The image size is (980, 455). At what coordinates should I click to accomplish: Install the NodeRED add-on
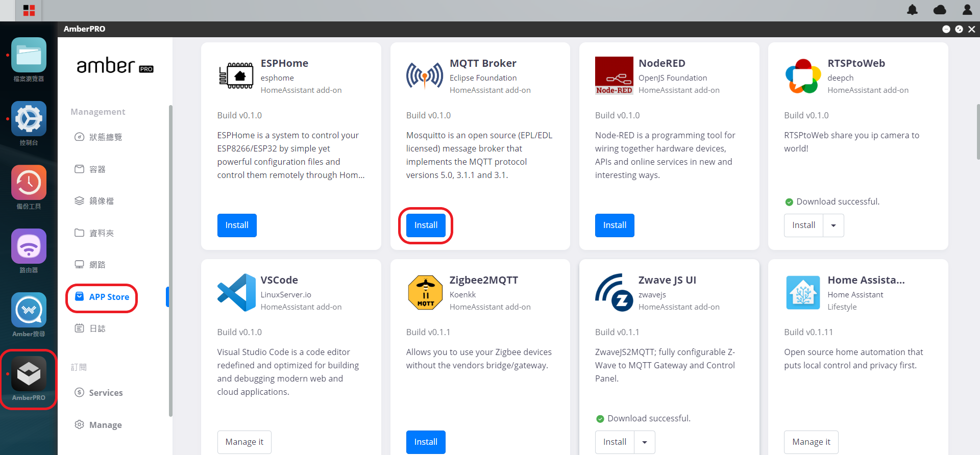point(615,225)
